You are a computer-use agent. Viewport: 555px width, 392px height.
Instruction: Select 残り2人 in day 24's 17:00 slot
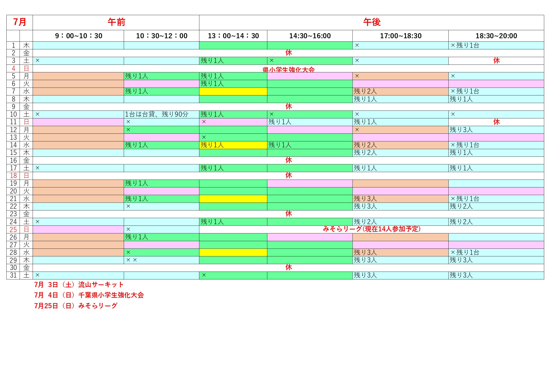click(x=401, y=222)
